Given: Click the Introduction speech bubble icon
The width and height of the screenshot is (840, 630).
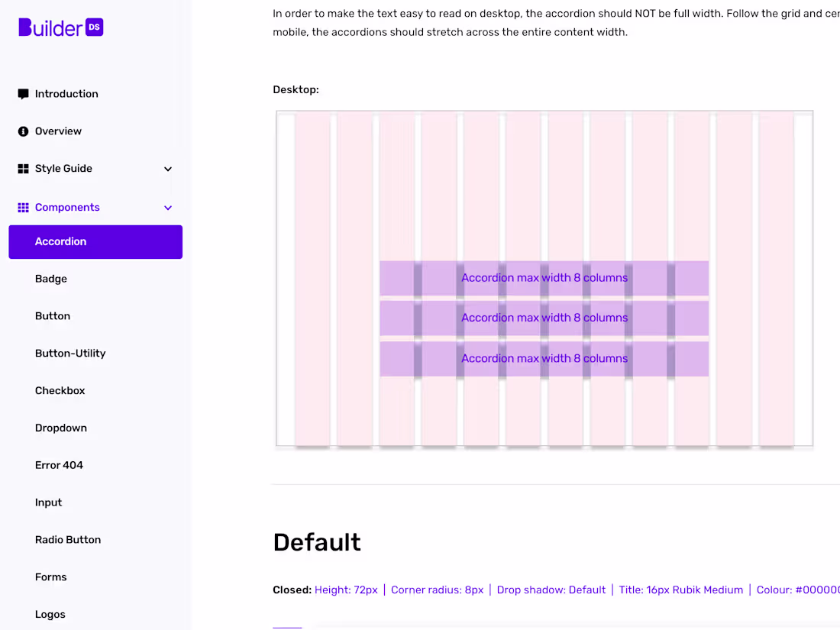Looking at the screenshot, I should point(23,93).
